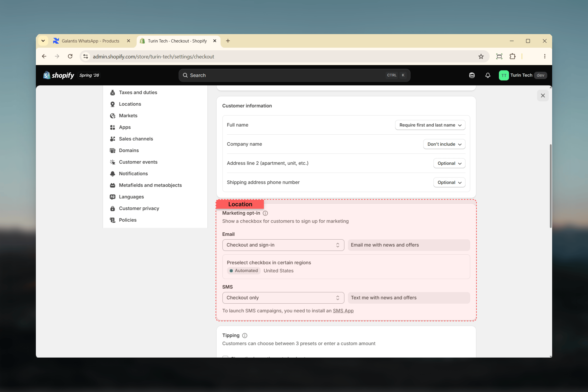Bookmark this page with the star
The image size is (588, 392).
pyautogui.click(x=481, y=56)
